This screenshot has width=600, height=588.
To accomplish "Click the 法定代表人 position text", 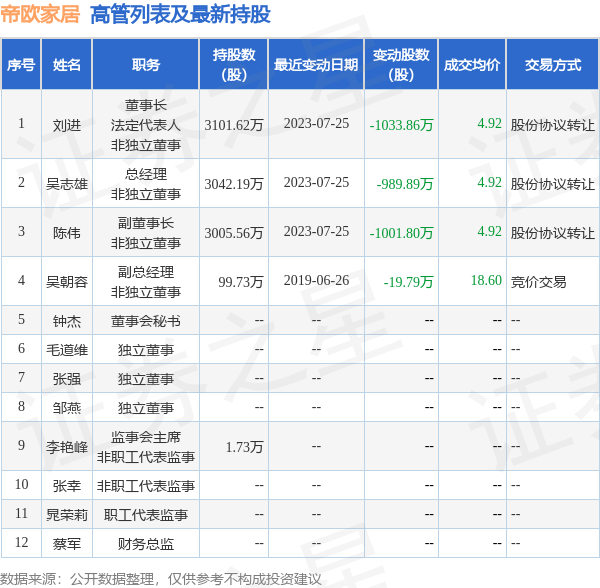I will pos(146,125).
